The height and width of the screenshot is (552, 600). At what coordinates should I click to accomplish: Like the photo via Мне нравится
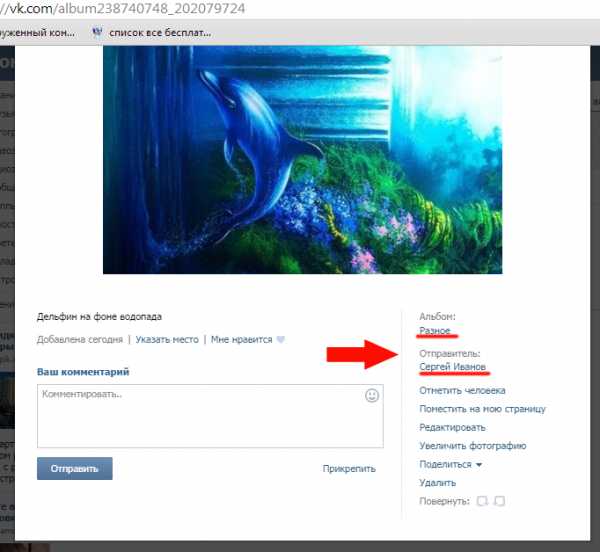241,340
